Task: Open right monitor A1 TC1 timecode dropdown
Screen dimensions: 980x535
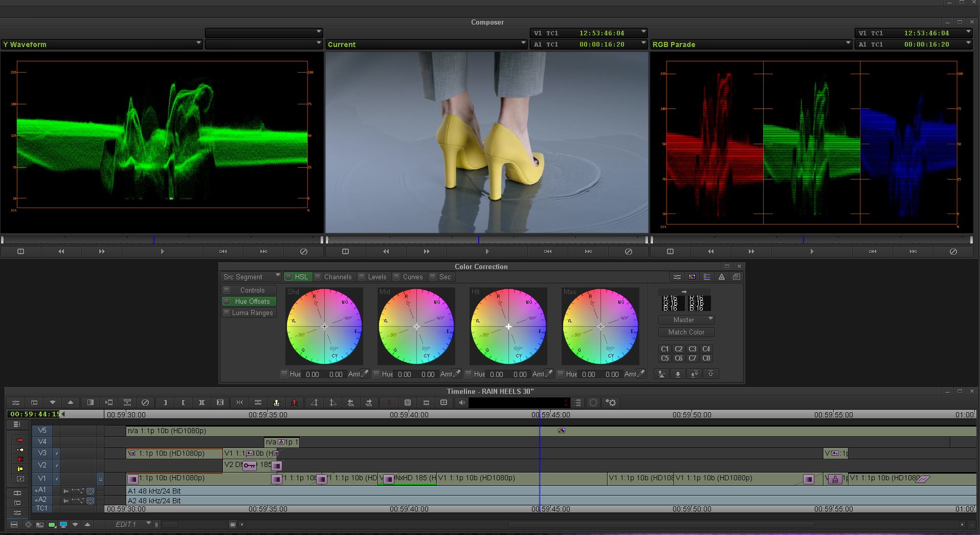Action: tap(914, 44)
